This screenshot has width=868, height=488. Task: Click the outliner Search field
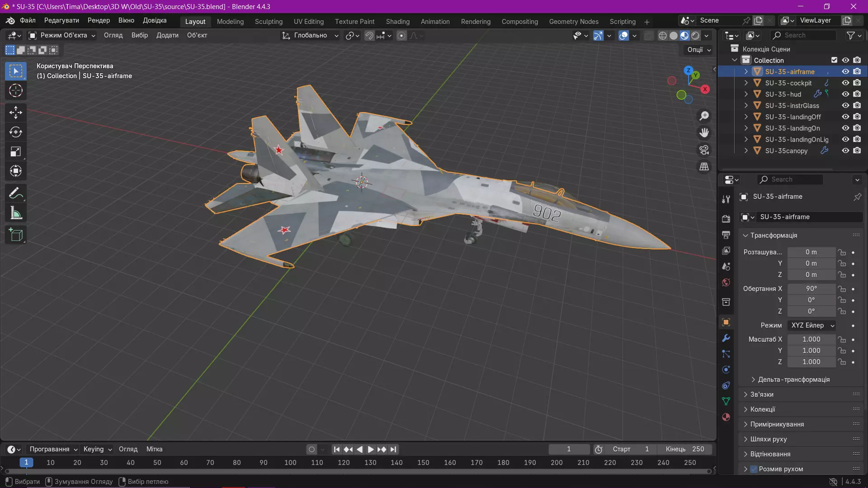[x=803, y=35]
